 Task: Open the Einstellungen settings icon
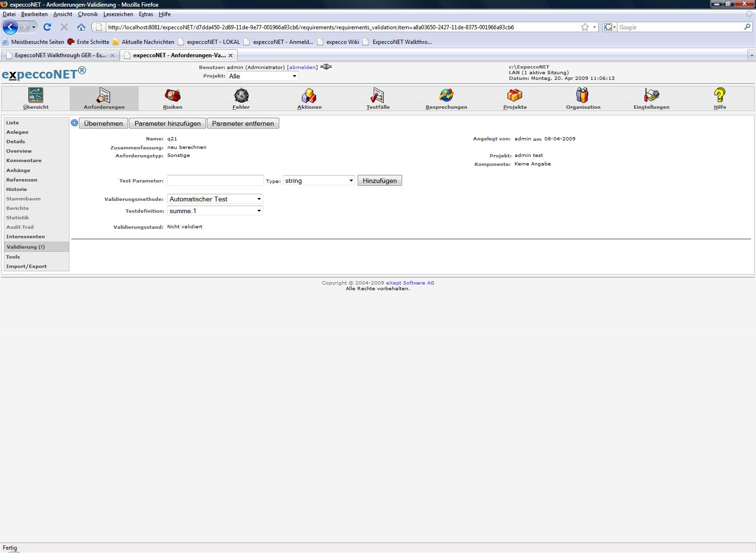point(651,95)
